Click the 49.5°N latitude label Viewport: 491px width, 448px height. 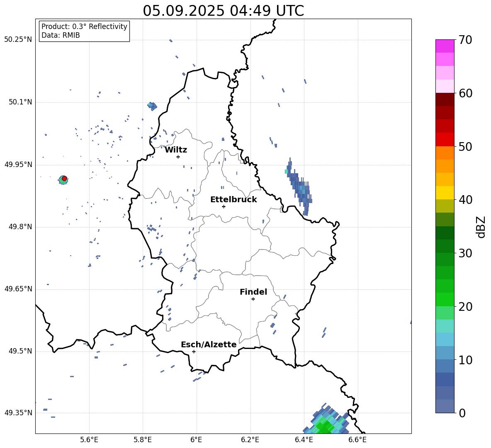click(x=20, y=351)
